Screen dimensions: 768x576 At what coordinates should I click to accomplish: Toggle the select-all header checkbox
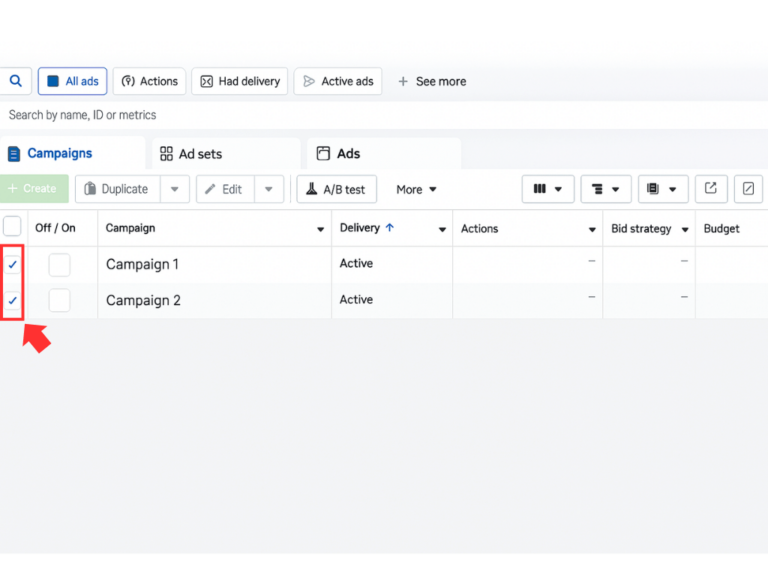pyautogui.click(x=12, y=227)
